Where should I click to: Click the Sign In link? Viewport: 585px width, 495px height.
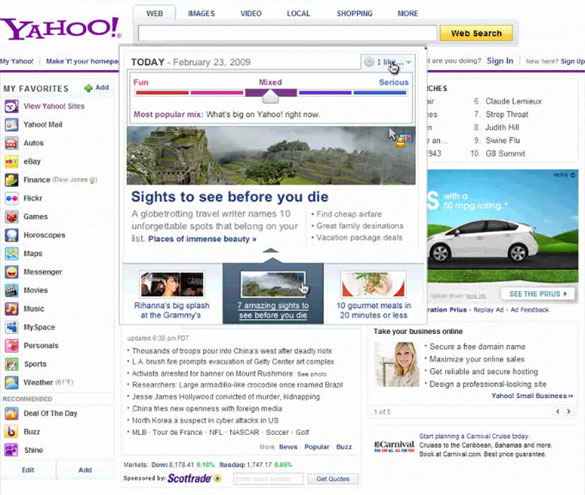pos(500,61)
